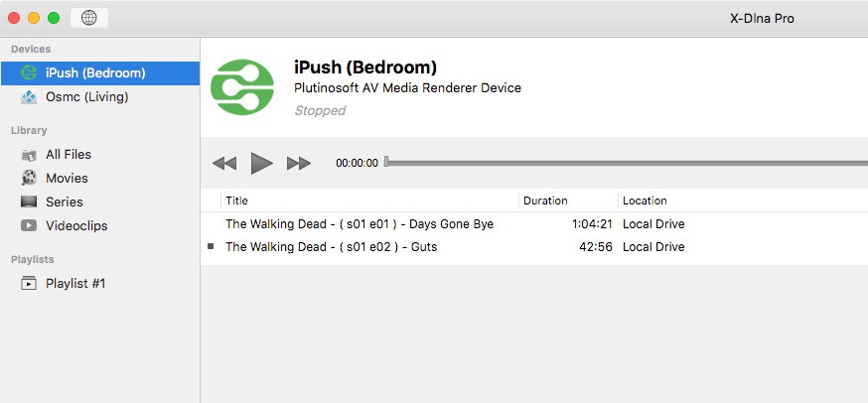Viewport: 868px width, 403px height.
Task: Open the Videoclips library section
Action: point(76,225)
